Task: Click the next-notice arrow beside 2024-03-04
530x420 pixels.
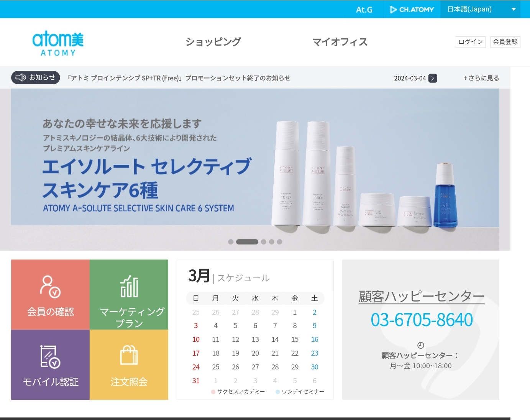Action: click(x=433, y=78)
